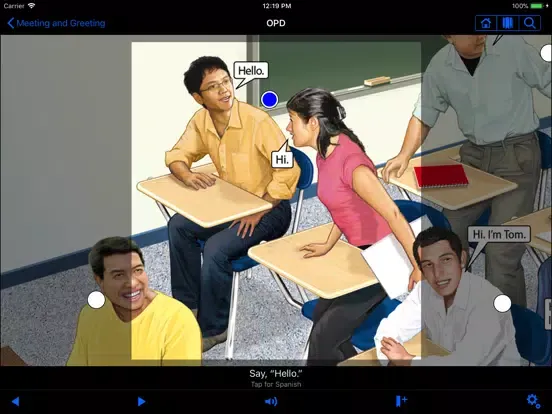Image resolution: width=552 pixels, height=414 pixels.
Task: Play next item with right arrow
Action: pyautogui.click(x=141, y=401)
